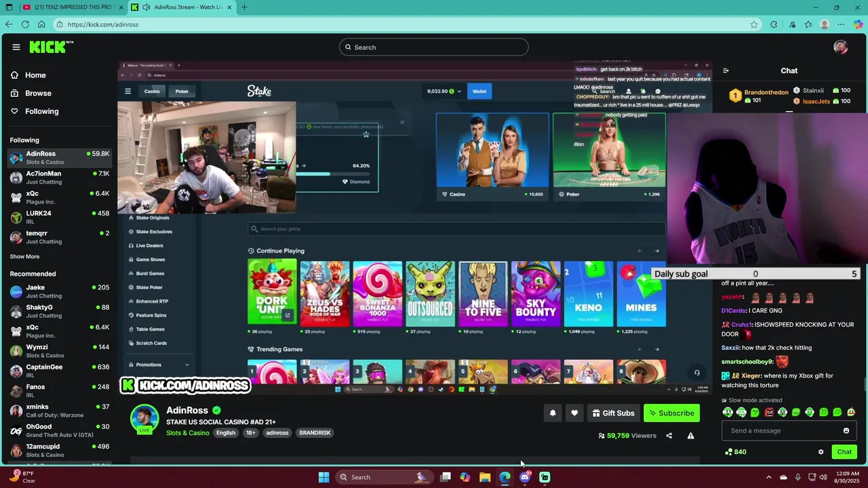Image resolution: width=868 pixels, height=488 pixels.
Task: Open a new browser tab
Action: 244,7
